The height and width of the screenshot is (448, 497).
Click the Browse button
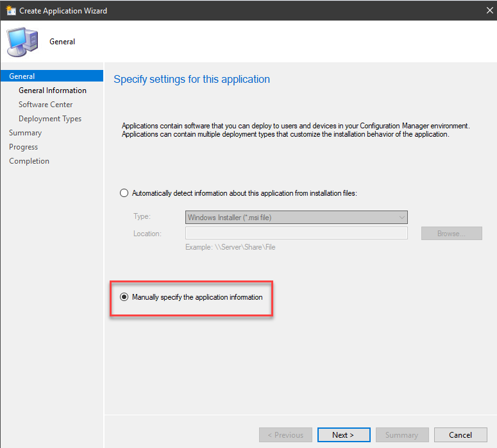tap(451, 234)
